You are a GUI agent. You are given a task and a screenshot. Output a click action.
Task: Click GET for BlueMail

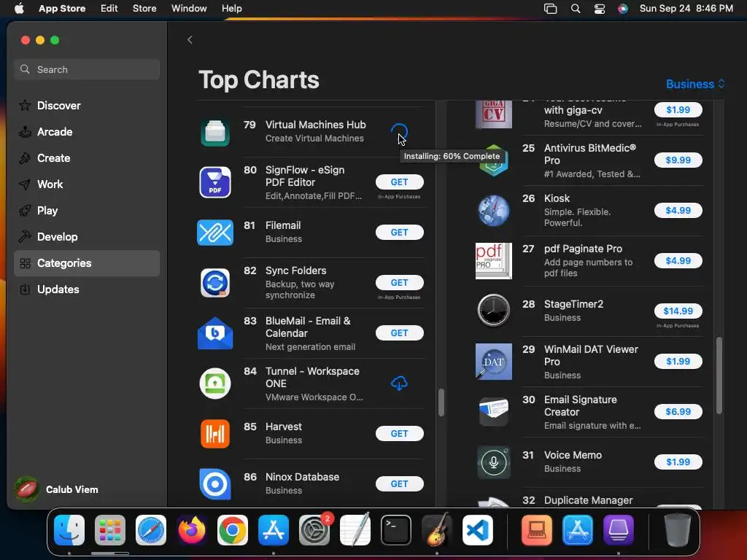coord(399,332)
